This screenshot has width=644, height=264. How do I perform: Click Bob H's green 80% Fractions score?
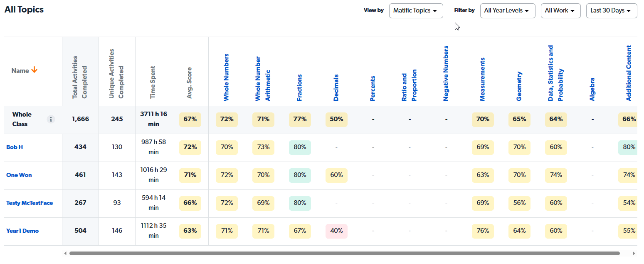[x=300, y=147]
